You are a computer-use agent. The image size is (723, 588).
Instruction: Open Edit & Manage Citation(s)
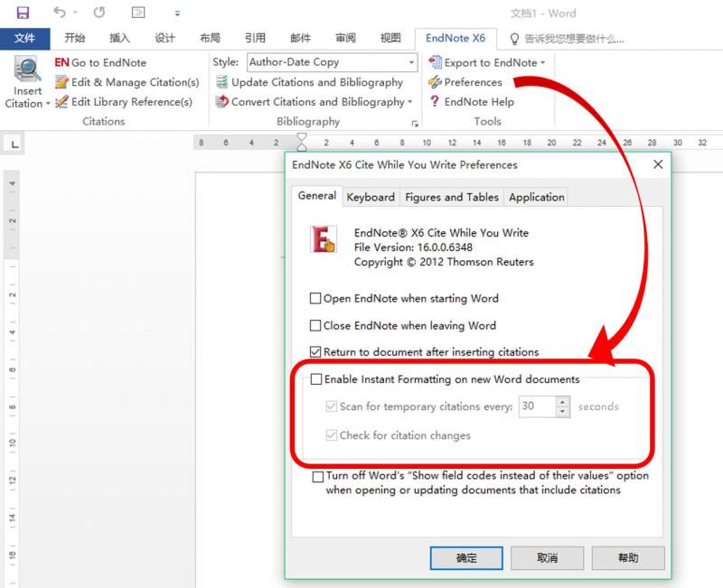(127, 82)
